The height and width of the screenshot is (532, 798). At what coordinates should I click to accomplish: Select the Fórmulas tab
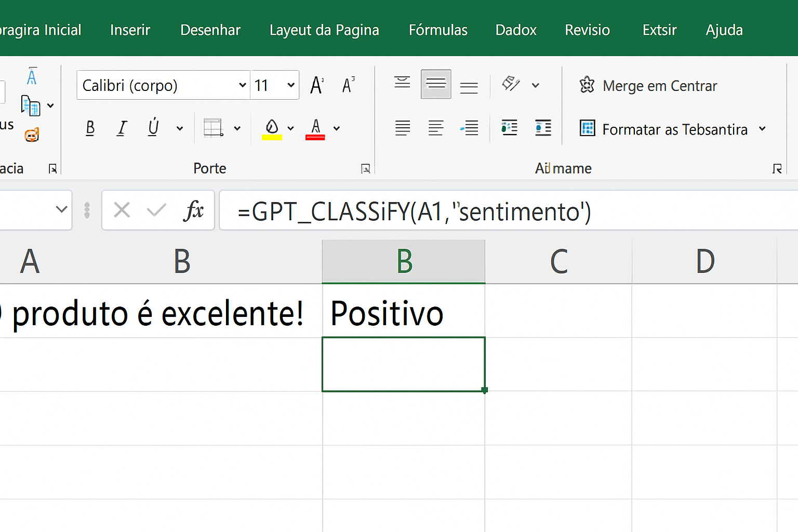tap(438, 30)
